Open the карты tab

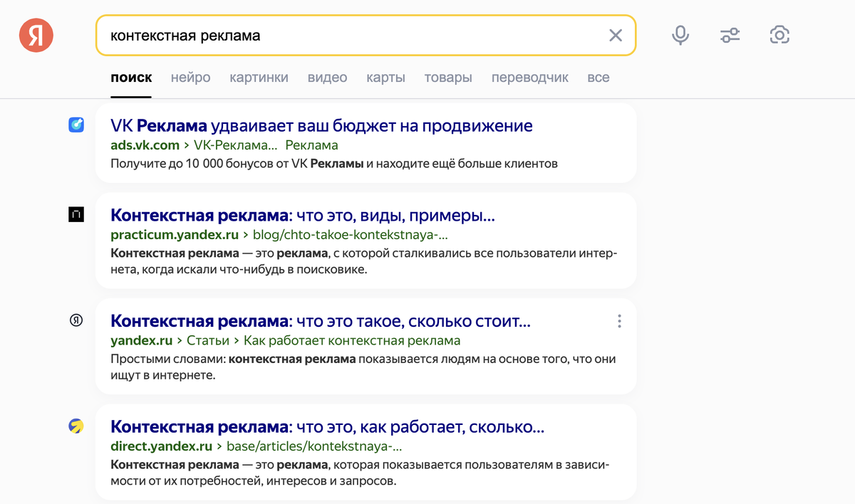(x=385, y=78)
